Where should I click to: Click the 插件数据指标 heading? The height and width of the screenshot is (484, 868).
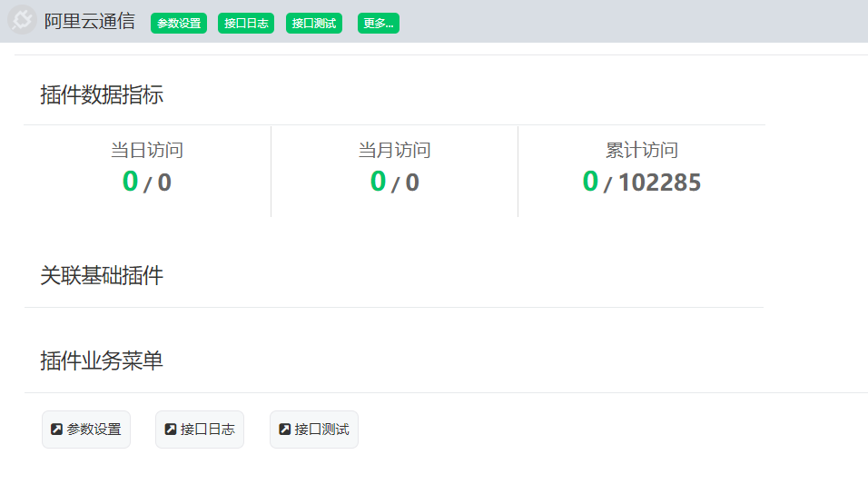pos(102,94)
